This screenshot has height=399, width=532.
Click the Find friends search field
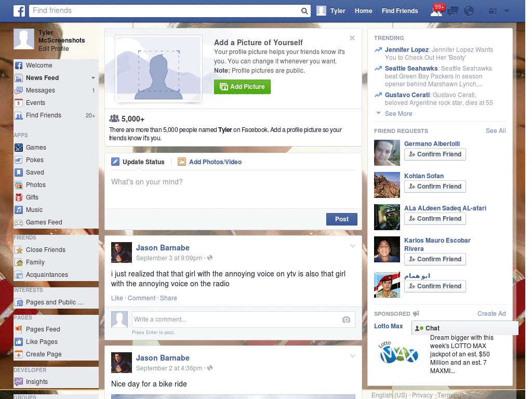pyautogui.click(x=165, y=11)
